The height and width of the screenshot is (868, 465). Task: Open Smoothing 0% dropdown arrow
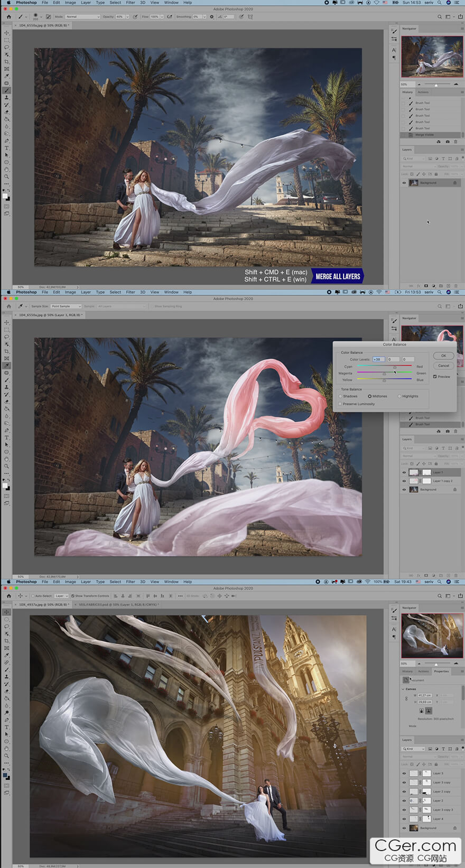coord(204,16)
